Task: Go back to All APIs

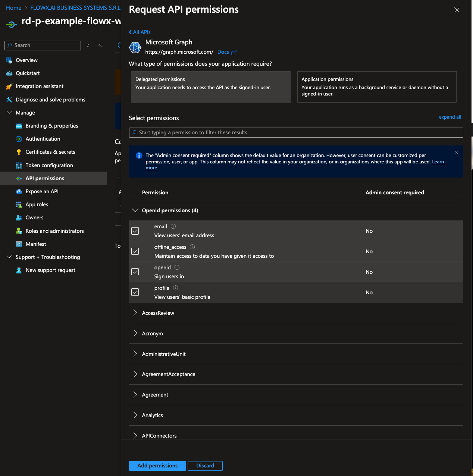Action: 140,32
